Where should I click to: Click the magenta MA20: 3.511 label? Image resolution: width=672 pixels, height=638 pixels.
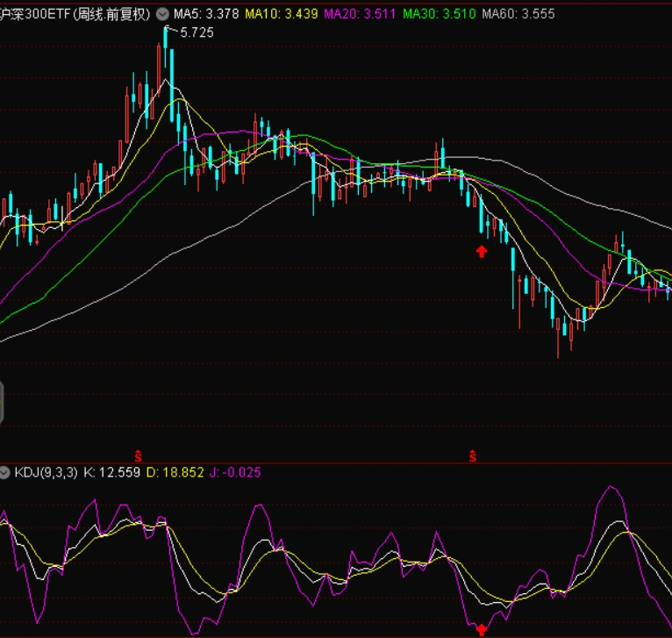[x=360, y=14]
